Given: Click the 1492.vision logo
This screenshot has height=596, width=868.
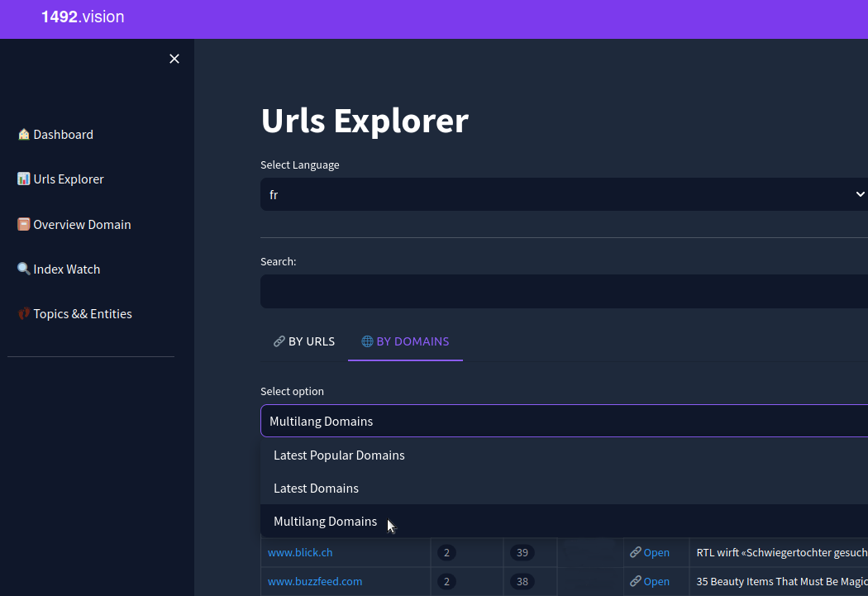Looking at the screenshot, I should [x=83, y=17].
